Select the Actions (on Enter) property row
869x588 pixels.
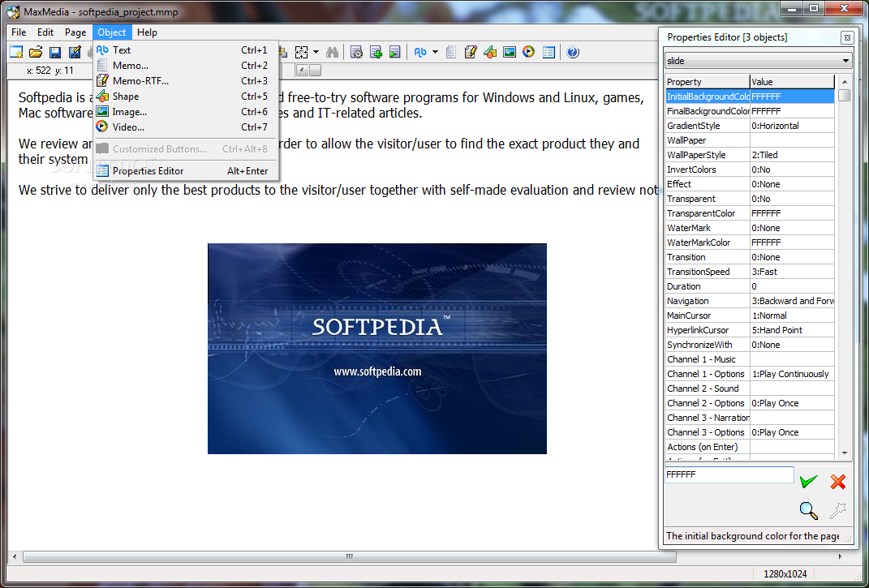coord(750,447)
